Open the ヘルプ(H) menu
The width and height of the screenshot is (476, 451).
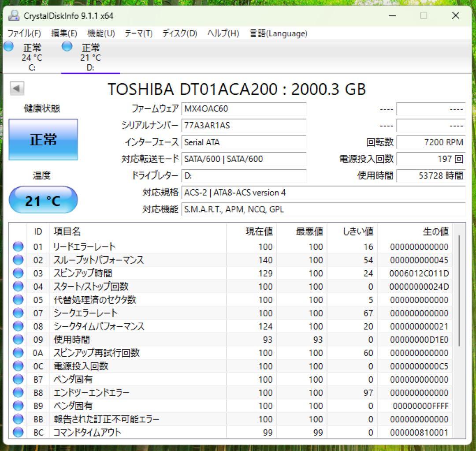(221, 33)
